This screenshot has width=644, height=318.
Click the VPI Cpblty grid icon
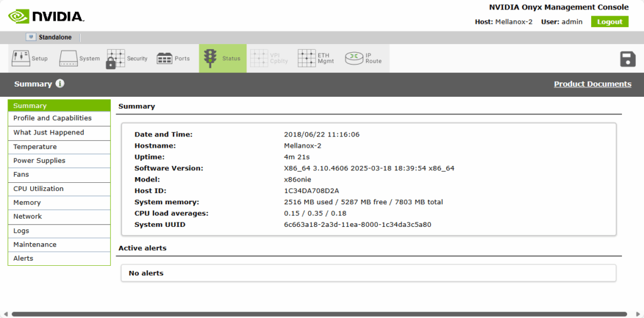258,58
